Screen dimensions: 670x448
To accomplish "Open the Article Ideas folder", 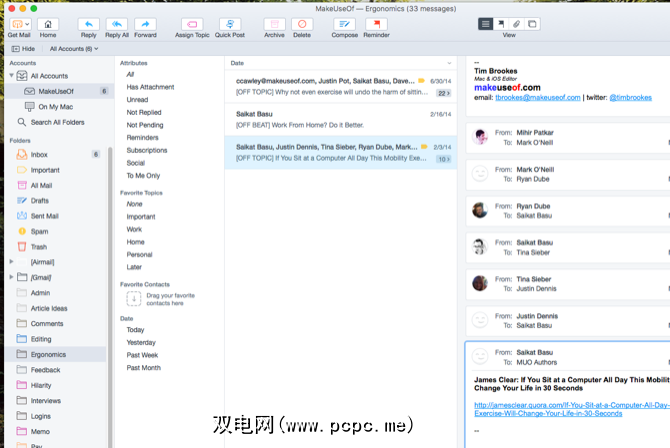I will click(x=56, y=308).
